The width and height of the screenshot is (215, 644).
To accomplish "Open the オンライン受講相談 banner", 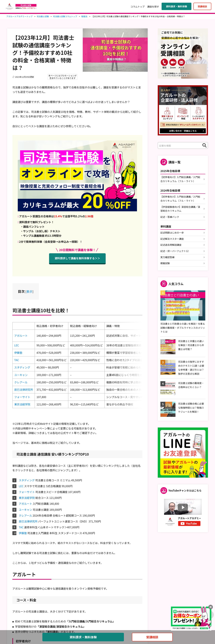I will (x=183, y=53).
